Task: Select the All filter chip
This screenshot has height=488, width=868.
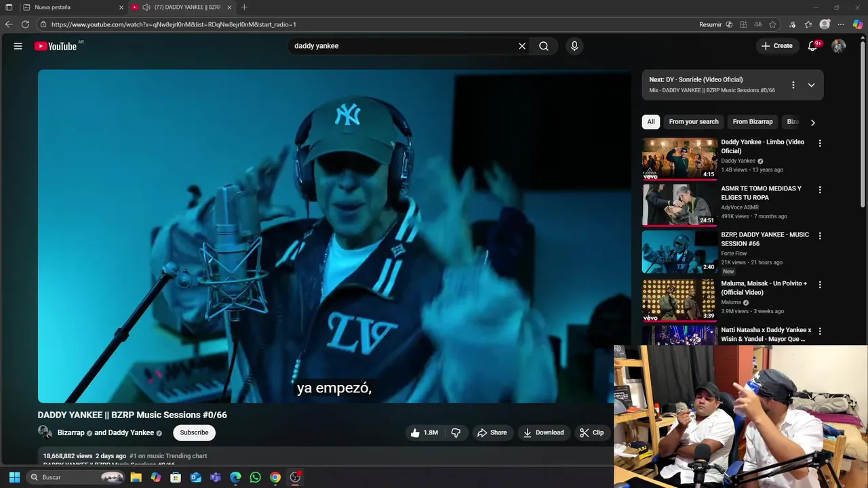Action: point(651,122)
